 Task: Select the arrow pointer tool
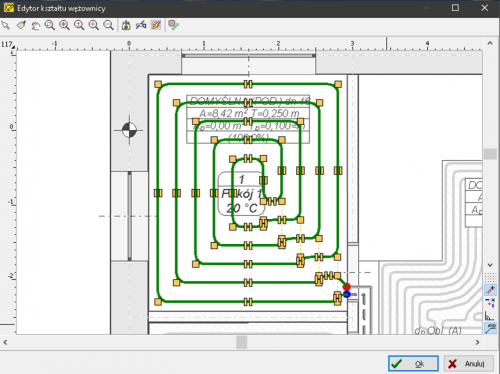tap(6, 25)
